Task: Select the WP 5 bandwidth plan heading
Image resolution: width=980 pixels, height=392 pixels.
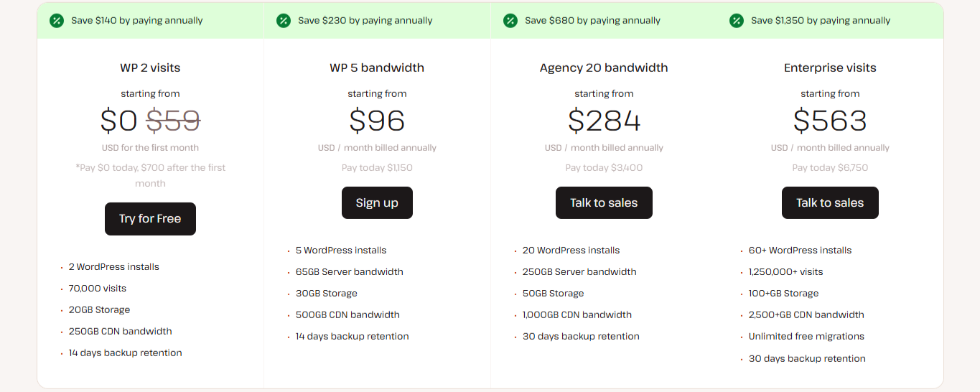Action: tap(377, 68)
